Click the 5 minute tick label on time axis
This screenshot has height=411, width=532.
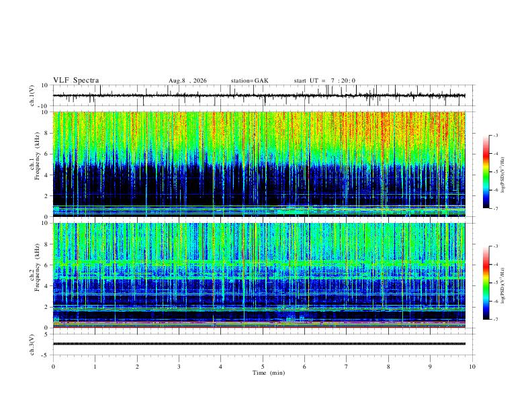pos(263,367)
